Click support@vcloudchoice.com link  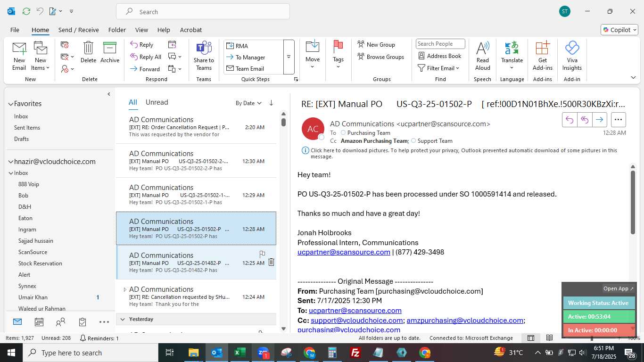tap(356, 321)
